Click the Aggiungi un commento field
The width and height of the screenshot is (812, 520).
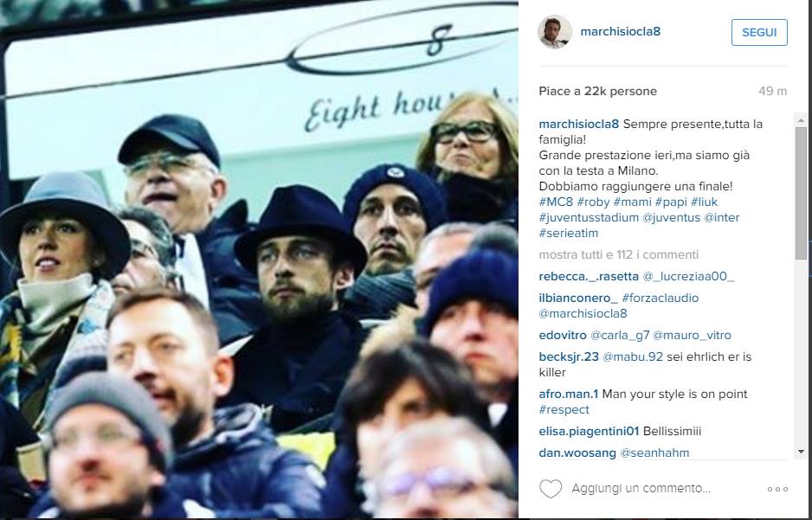641,489
